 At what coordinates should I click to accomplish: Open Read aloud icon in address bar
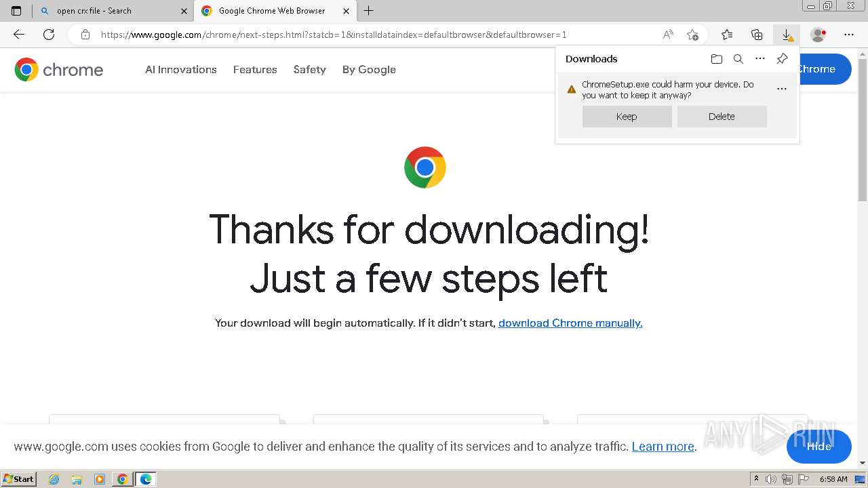click(668, 35)
